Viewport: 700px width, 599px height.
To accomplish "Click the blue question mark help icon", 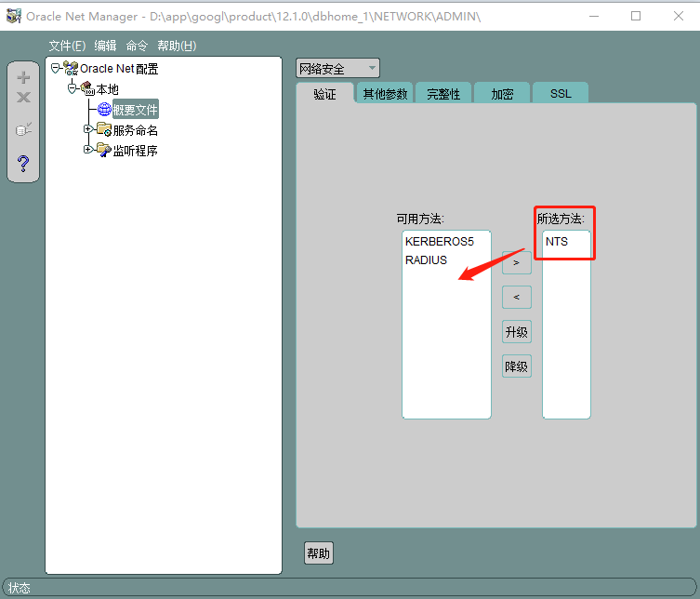I will (x=23, y=164).
